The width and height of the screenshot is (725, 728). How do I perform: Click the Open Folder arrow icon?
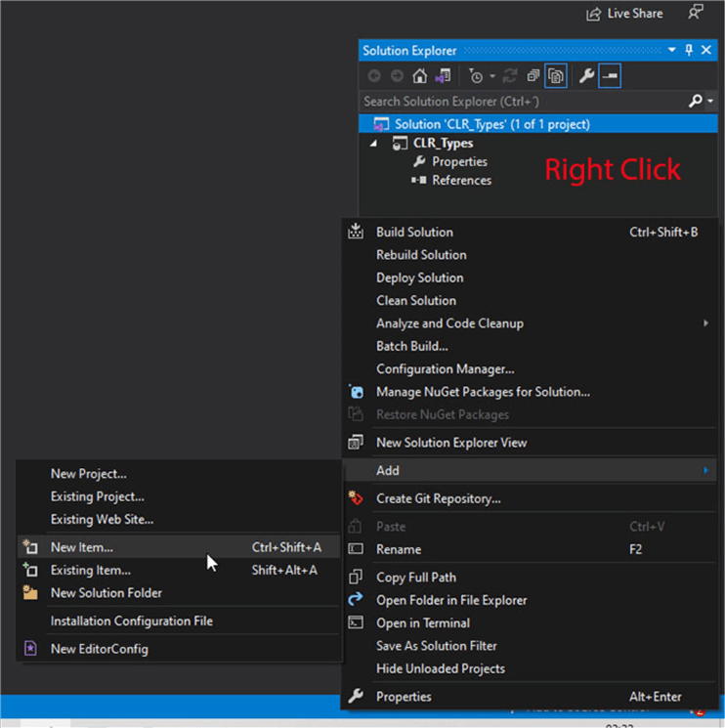click(356, 599)
